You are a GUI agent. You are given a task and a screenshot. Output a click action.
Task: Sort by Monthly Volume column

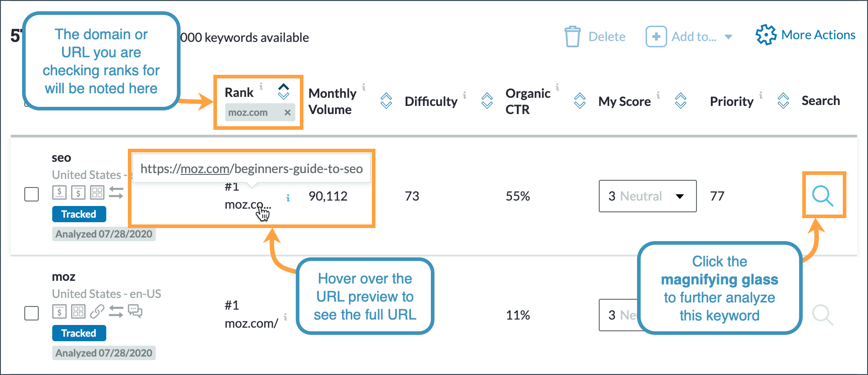click(x=386, y=101)
